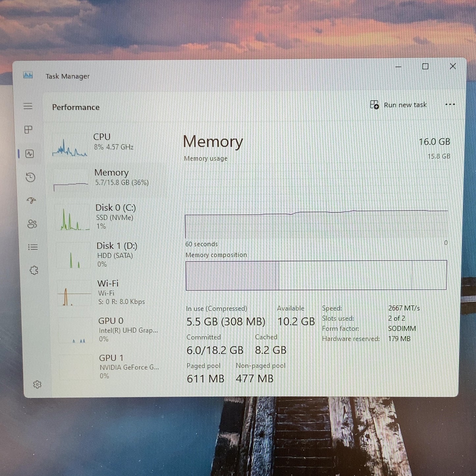Image resolution: width=476 pixels, height=476 pixels.
Task: Click the 60 seconds graph label
Action: pyautogui.click(x=202, y=244)
